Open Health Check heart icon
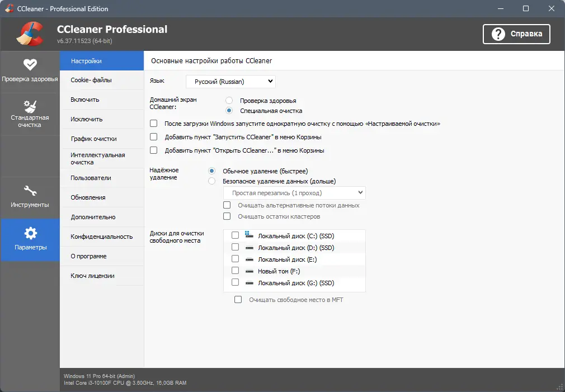 tap(30, 64)
